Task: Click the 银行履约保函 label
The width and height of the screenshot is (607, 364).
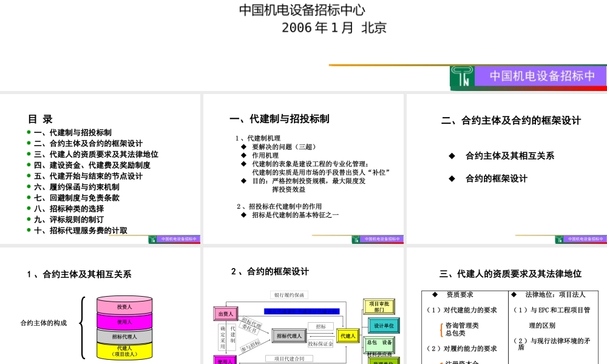Action: tap(289, 295)
